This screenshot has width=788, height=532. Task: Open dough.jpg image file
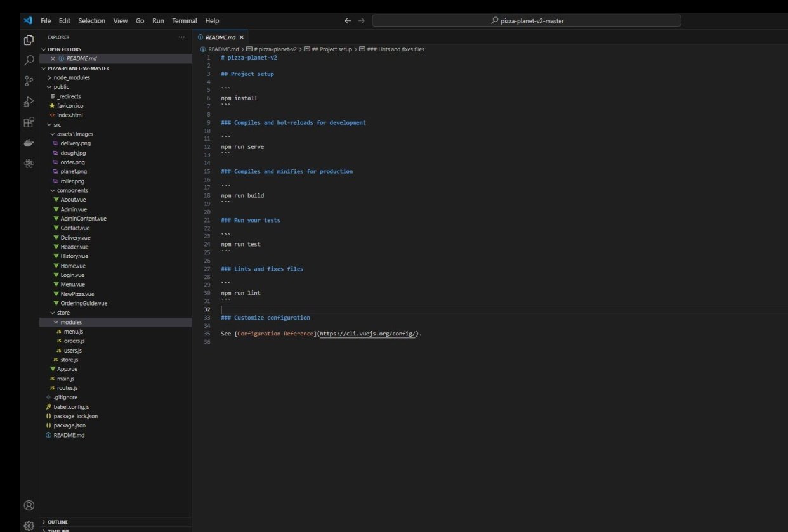click(115, 153)
